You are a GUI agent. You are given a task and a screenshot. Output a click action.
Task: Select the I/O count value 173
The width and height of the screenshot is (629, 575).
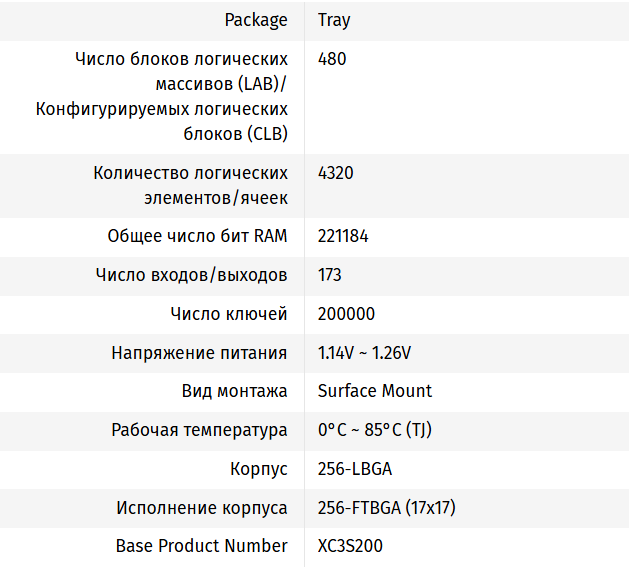point(330,275)
